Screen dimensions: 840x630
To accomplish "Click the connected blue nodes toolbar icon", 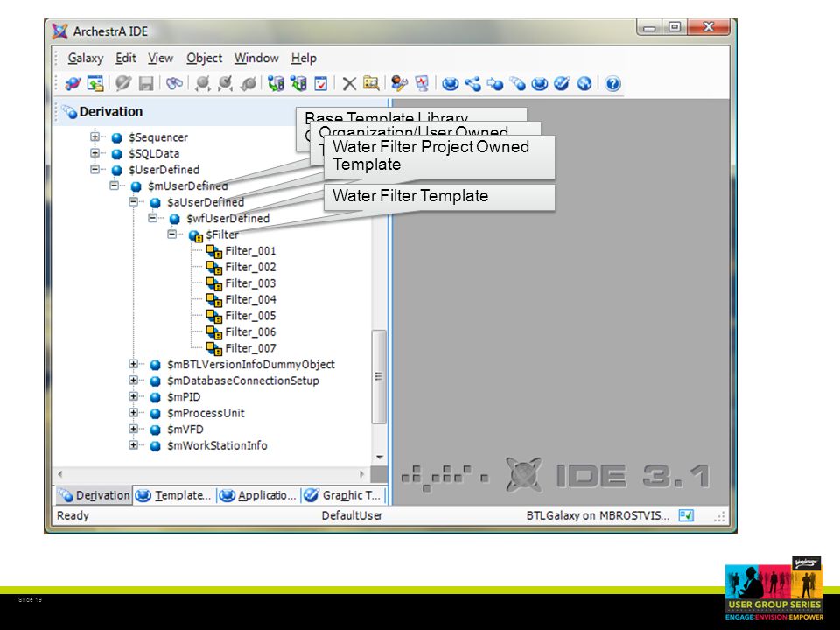I will tap(472, 84).
